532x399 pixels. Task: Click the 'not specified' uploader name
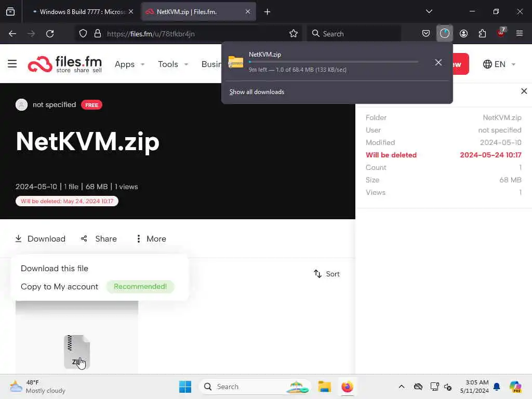click(54, 104)
